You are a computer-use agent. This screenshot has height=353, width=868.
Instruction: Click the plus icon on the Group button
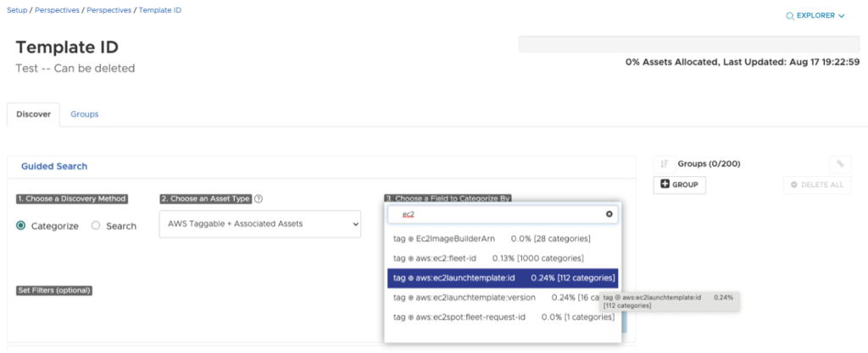click(665, 185)
